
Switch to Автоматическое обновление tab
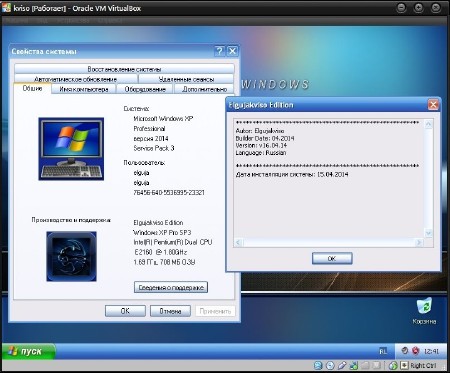click(x=76, y=79)
